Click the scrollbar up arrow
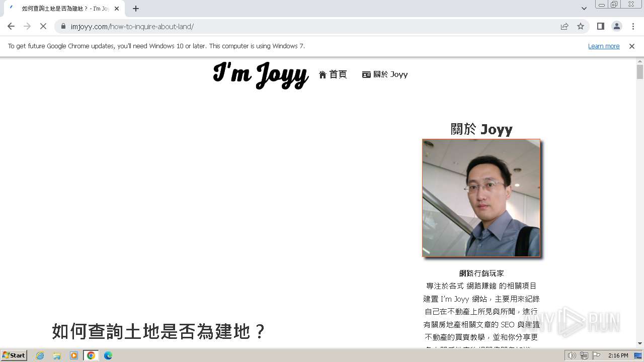Screen dimensions: 644x362 pos(640,61)
